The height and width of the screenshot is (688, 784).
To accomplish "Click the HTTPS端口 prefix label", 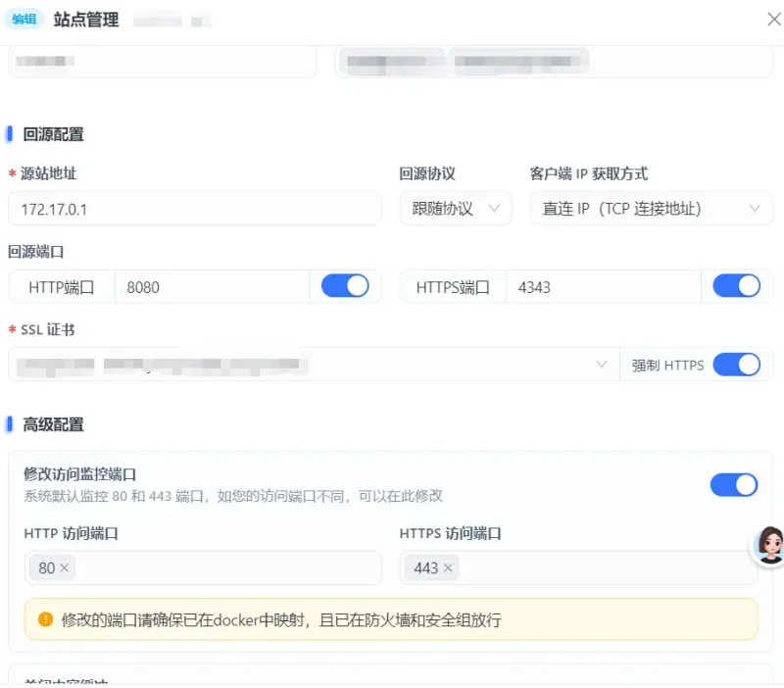I will click(x=453, y=287).
